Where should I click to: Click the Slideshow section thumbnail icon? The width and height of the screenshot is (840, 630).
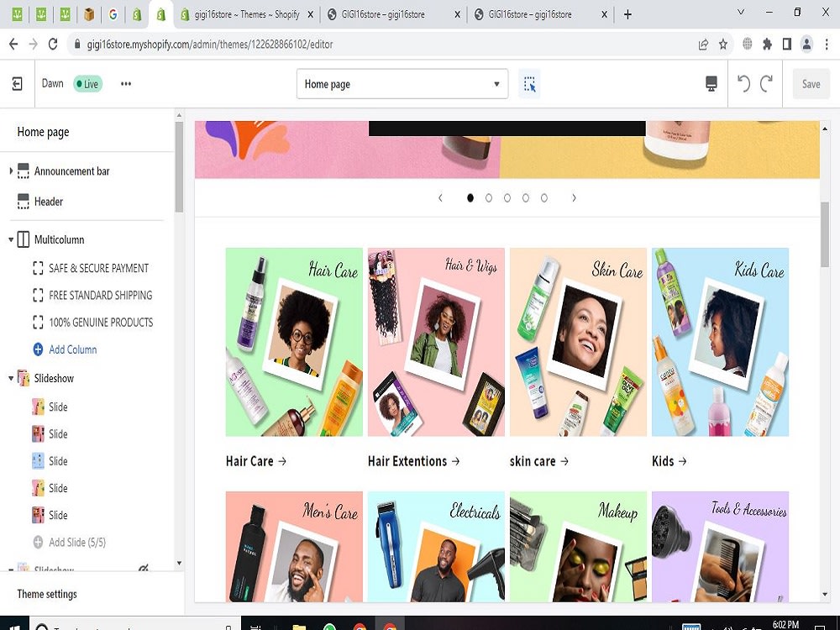pos(23,378)
